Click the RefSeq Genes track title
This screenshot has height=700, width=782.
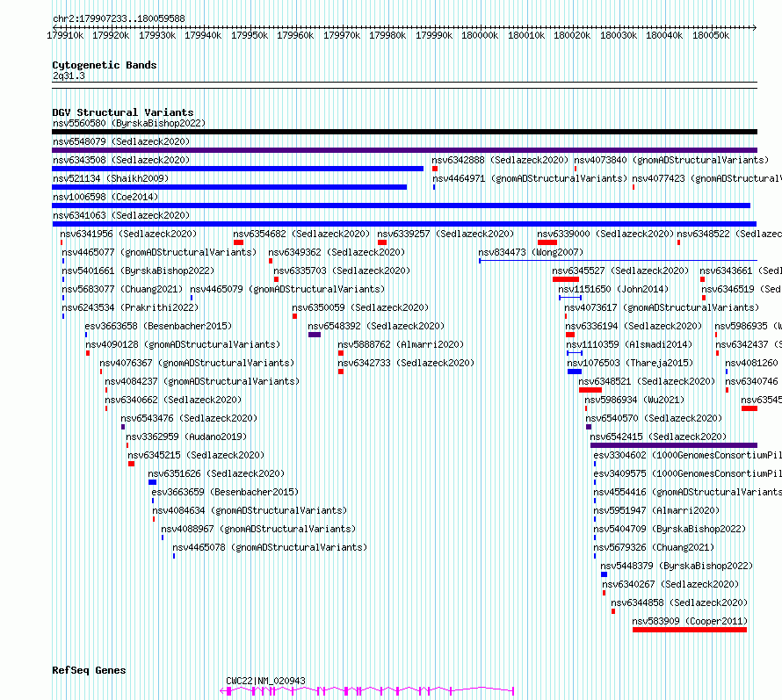tap(89, 671)
